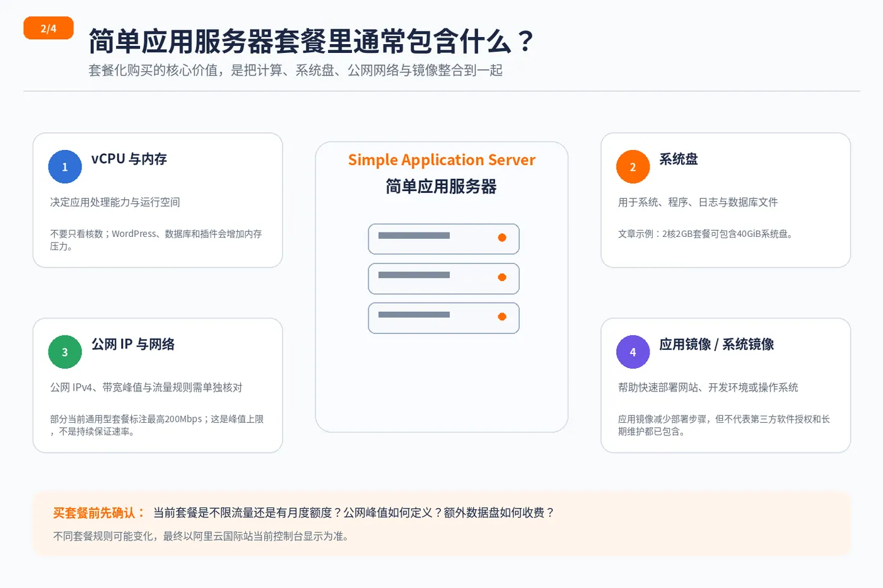The width and height of the screenshot is (883, 588).
Task: Click the 买套餐前先确认： orange label
Action: pos(99,513)
